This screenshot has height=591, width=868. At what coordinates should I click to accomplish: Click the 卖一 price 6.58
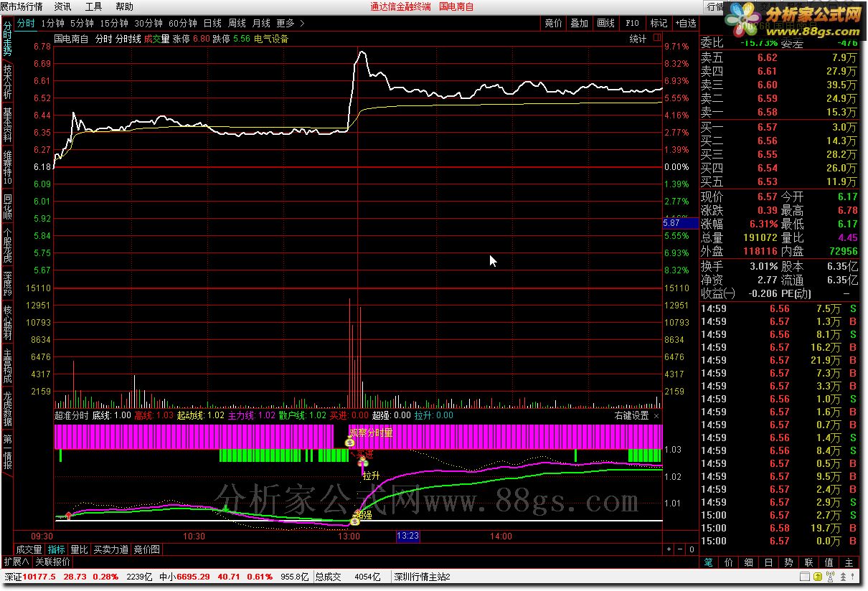(768, 113)
